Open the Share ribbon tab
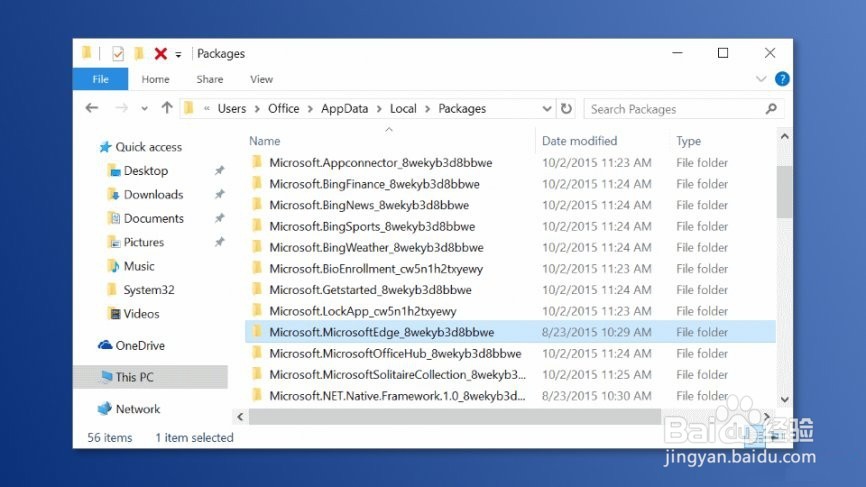Screen dimensions: 866x487 (x=210, y=79)
